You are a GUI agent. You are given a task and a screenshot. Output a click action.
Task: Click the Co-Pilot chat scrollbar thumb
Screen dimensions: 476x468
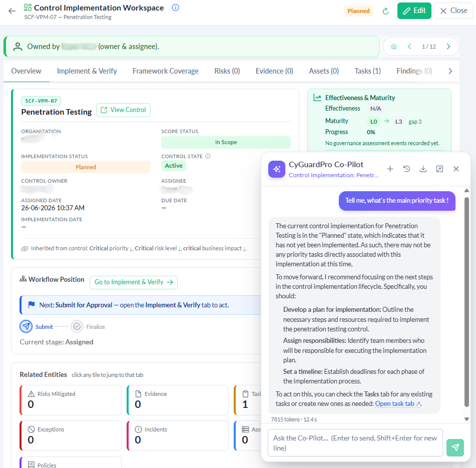pos(466,302)
